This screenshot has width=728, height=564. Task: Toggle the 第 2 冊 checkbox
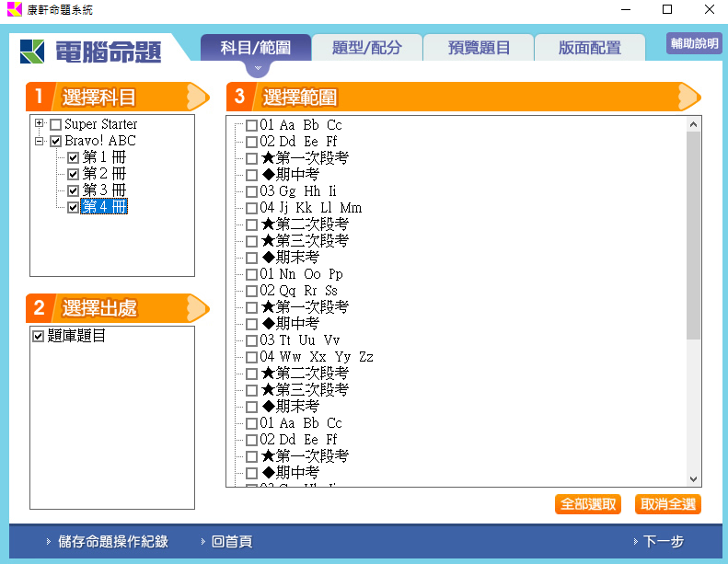point(73,175)
